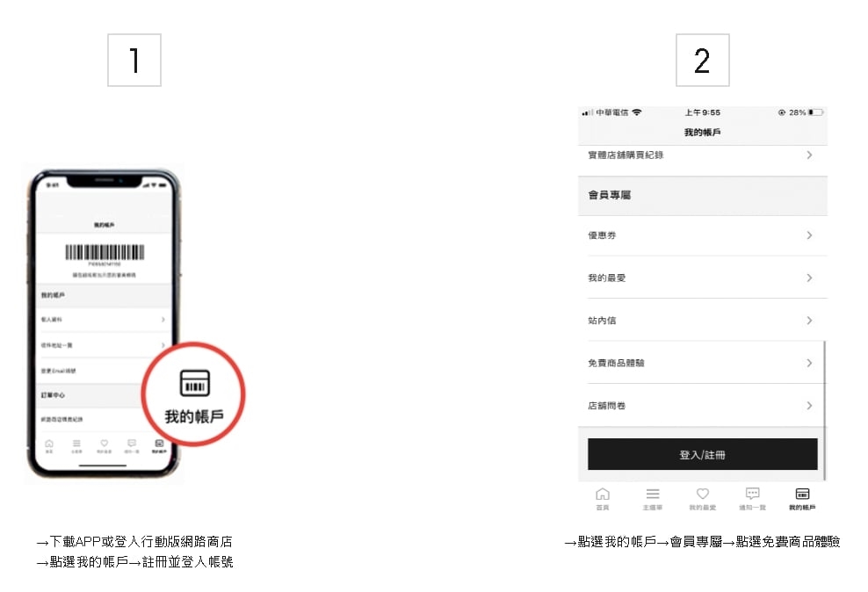Tap the Wi-Fi status icon in phone status bar
The width and height of the screenshot is (868, 592).
(x=637, y=112)
